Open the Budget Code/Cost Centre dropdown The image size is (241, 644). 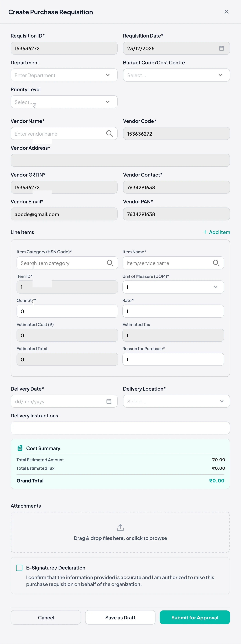point(176,75)
